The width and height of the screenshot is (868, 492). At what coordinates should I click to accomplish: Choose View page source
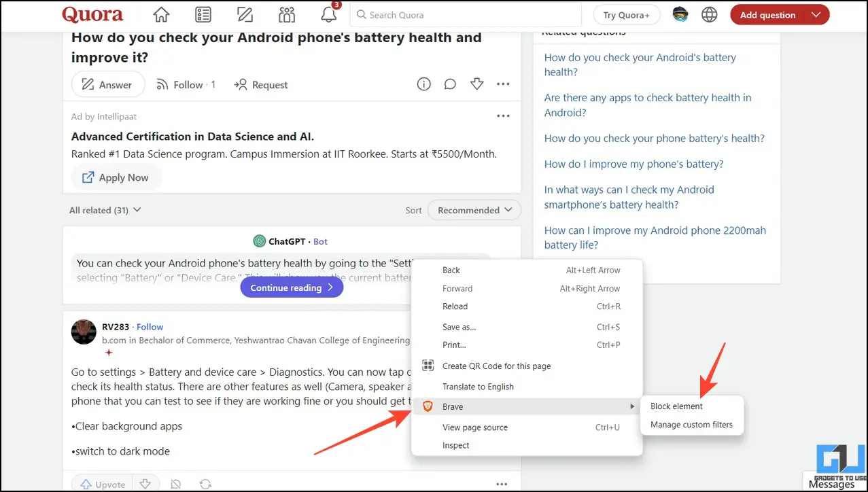click(x=527, y=427)
